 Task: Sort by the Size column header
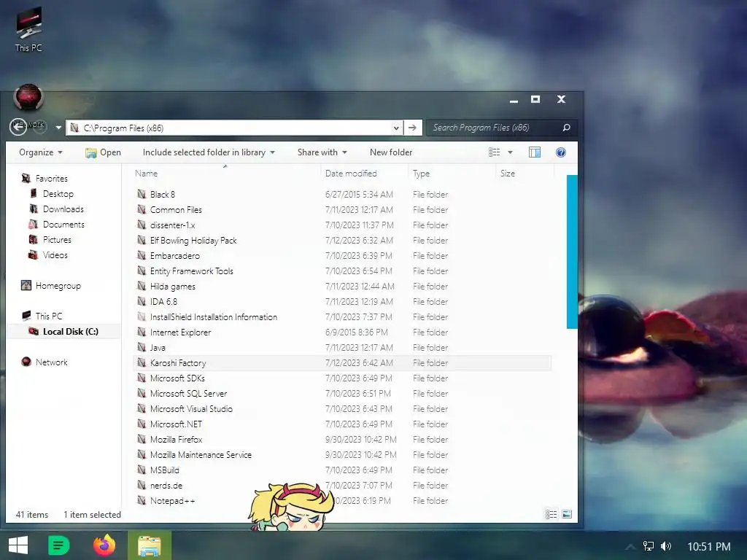click(x=508, y=174)
